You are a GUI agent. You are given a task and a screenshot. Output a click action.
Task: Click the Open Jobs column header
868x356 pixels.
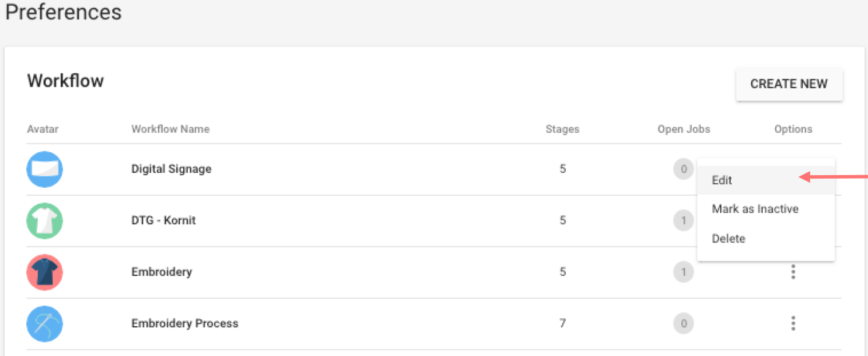684,129
